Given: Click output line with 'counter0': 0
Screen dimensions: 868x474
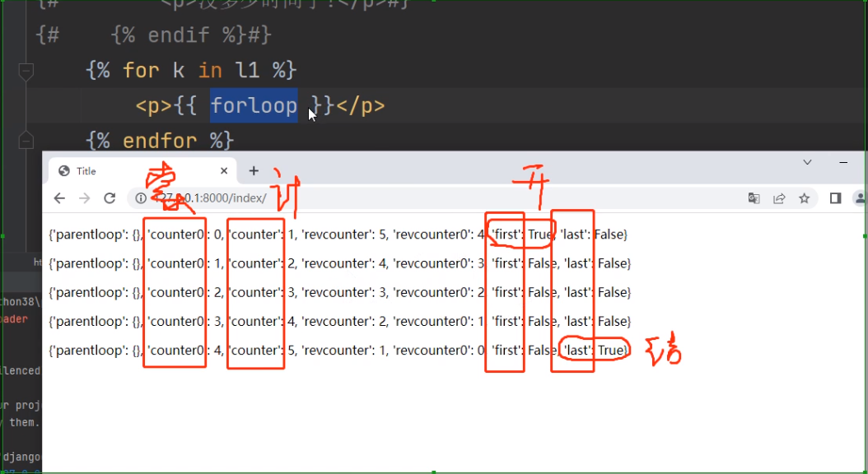Looking at the screenshot, I should click(x=338, y=235).
